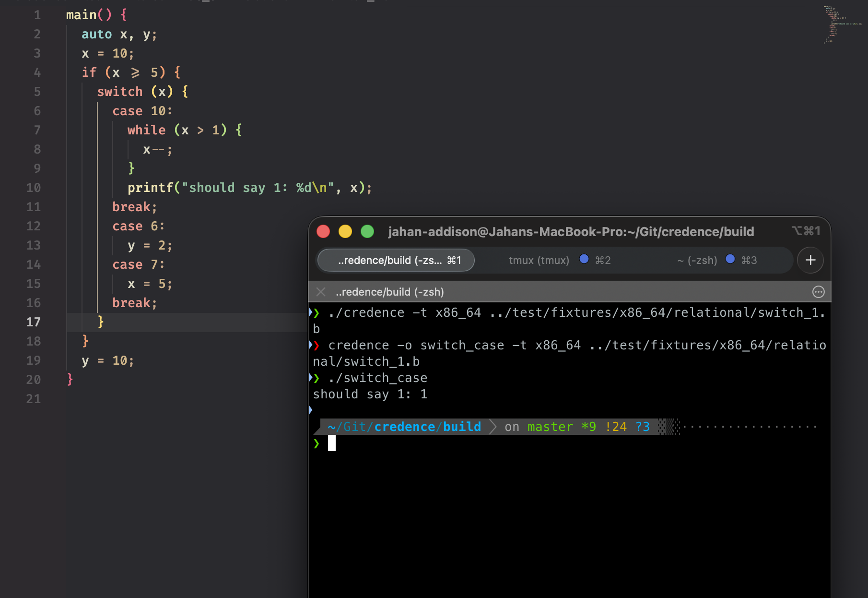Close the terminal window with red button

point(323,232)
